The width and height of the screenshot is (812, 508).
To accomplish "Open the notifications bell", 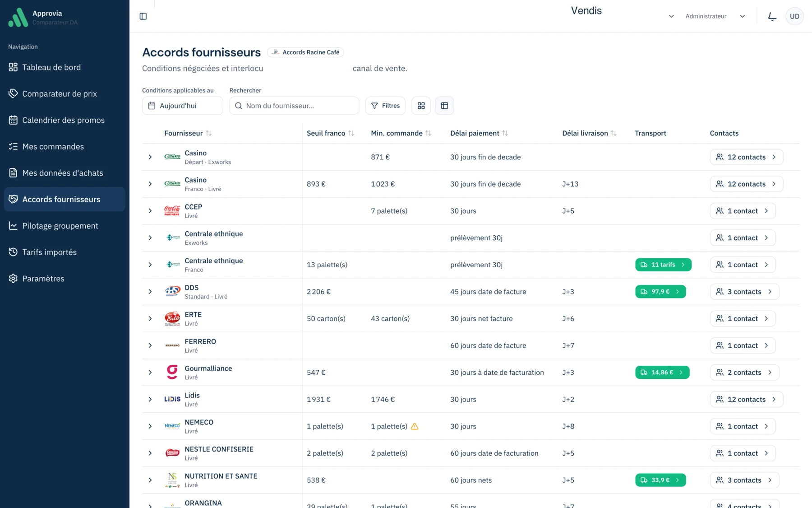I will [772, 16].
